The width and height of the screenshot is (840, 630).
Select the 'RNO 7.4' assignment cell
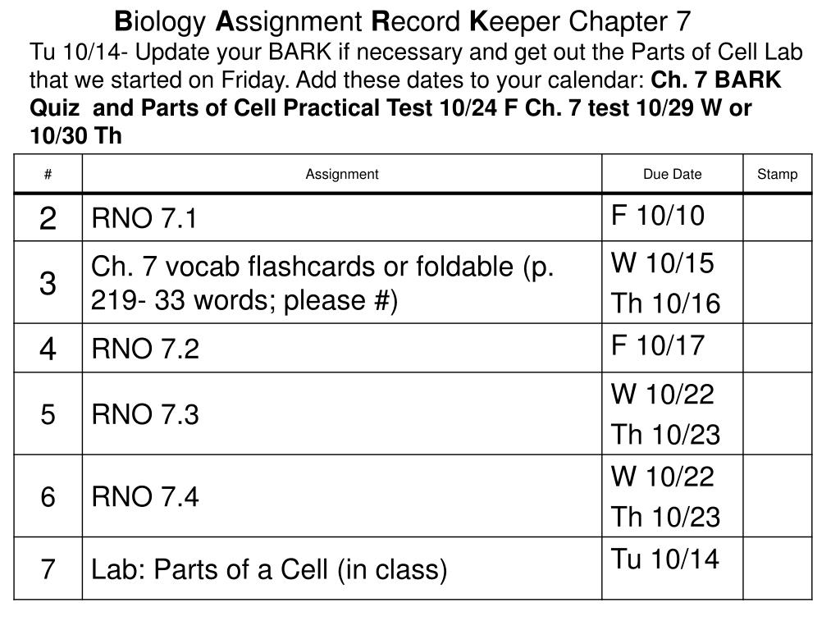342,496
